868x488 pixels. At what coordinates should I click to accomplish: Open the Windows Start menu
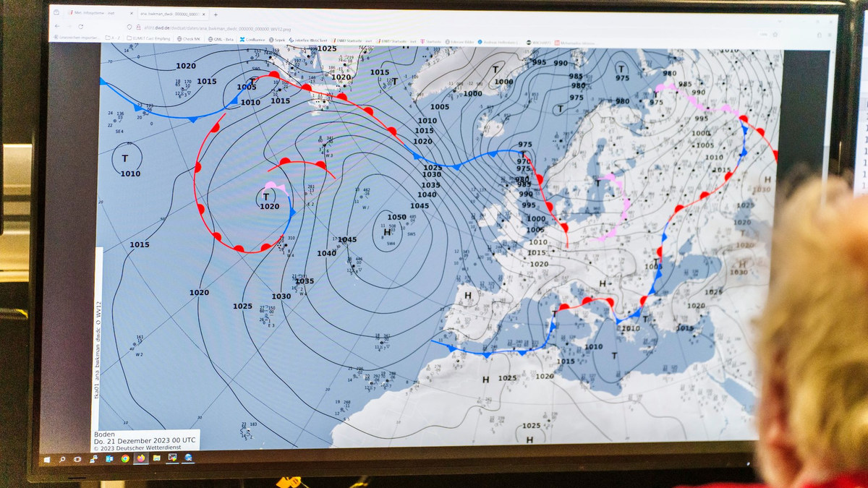pos(47,459)
